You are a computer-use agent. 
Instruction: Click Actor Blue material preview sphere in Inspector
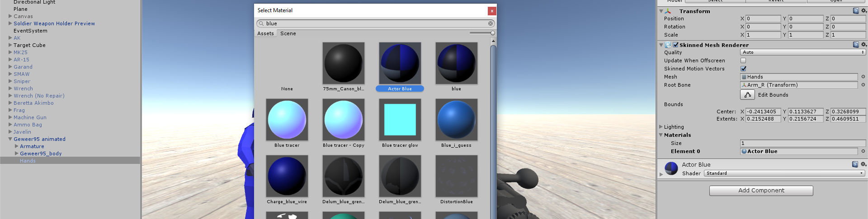[671, 168]
